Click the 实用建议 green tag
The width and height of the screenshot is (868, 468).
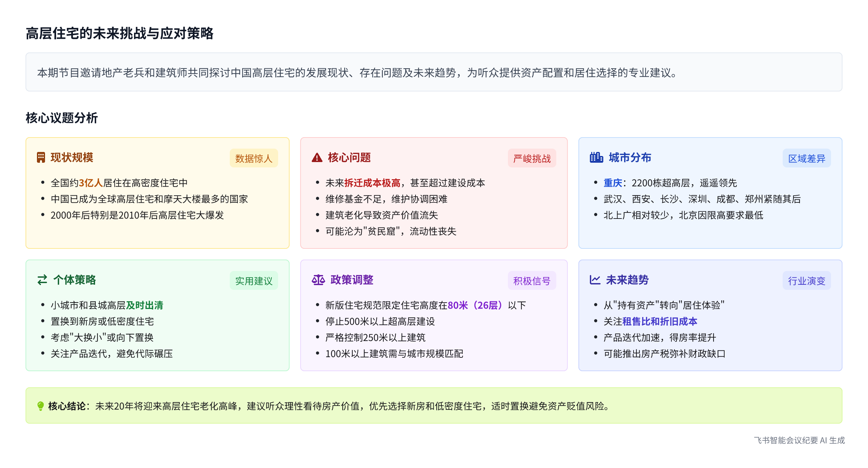(x=253, y=281)
